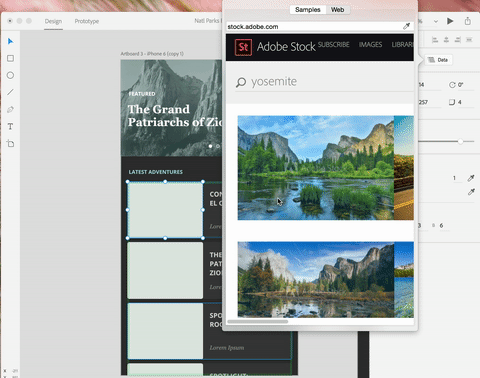Select the arrow Select tool
The width and height of the screenshot is (480, 378).
point(10,41)
